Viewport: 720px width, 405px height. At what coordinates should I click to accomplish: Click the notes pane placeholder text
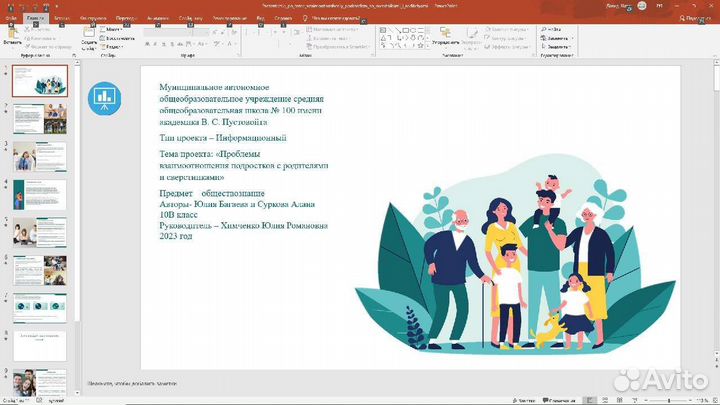click(x=132, y=383)
